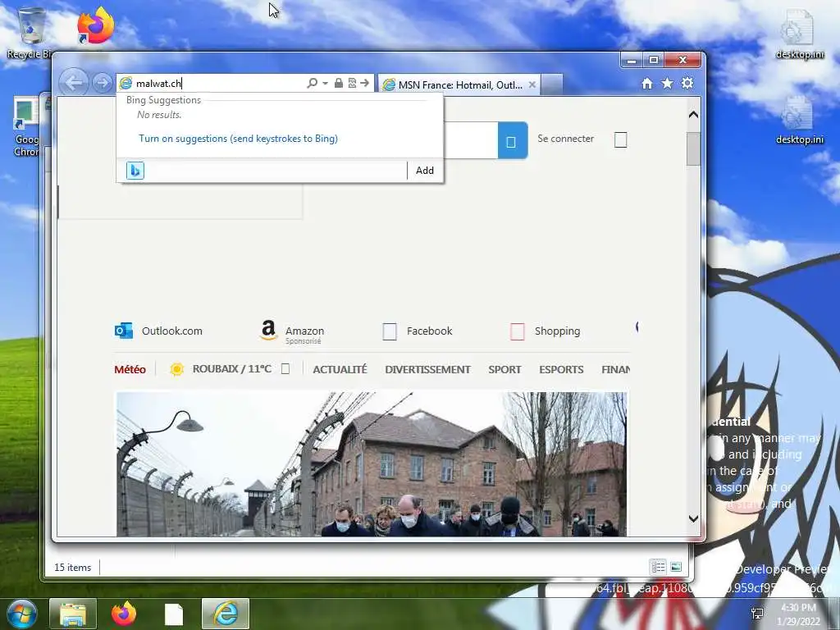Click the search magnifier in address bar

[312, 83]
